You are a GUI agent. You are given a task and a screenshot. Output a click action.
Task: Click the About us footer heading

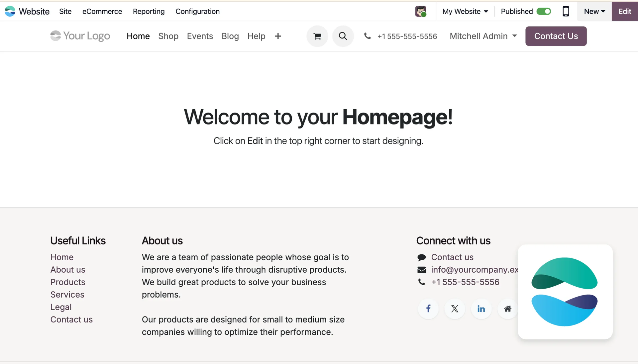162,241
